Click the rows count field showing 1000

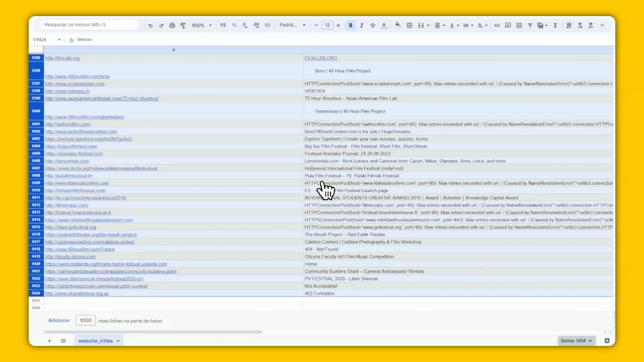(x=86, y=321)
